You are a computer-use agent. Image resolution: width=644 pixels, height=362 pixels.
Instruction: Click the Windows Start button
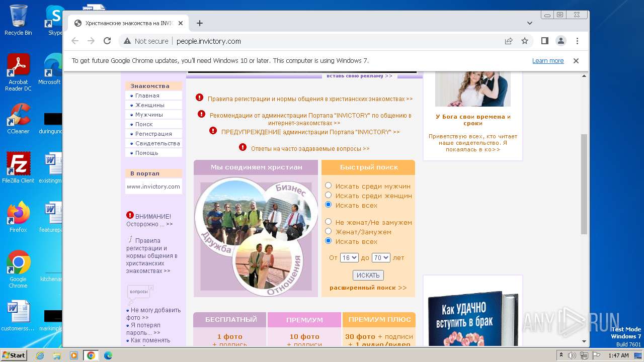click(x=14, y=355)
